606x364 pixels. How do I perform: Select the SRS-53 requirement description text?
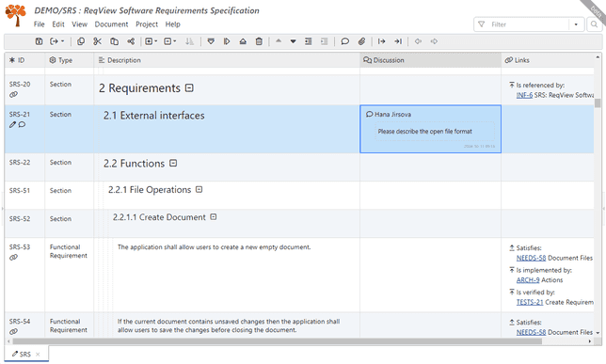(x=215, y=247)
